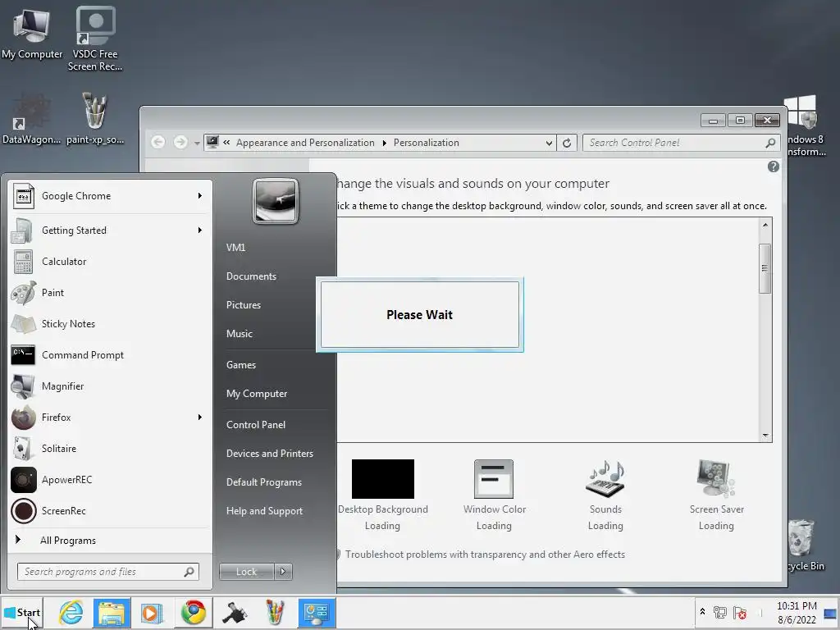Open Games from Start menu

(241, 365)
